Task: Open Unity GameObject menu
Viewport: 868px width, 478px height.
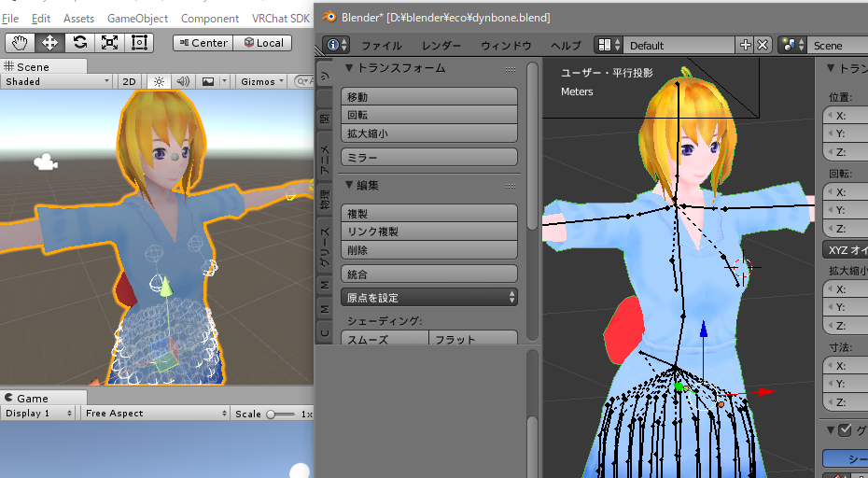Action: coord(137,19)
